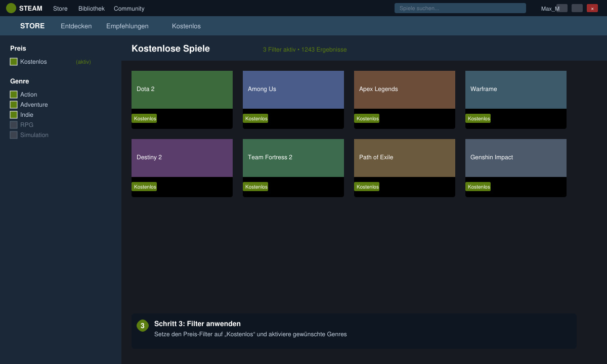Click the Kostenlos badge under Among Us

(255, 118)
